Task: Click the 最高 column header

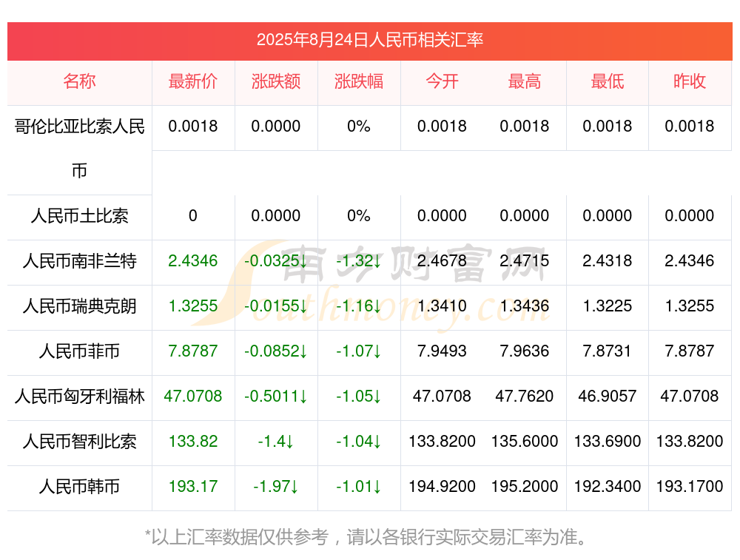Action: coord(525,81)
